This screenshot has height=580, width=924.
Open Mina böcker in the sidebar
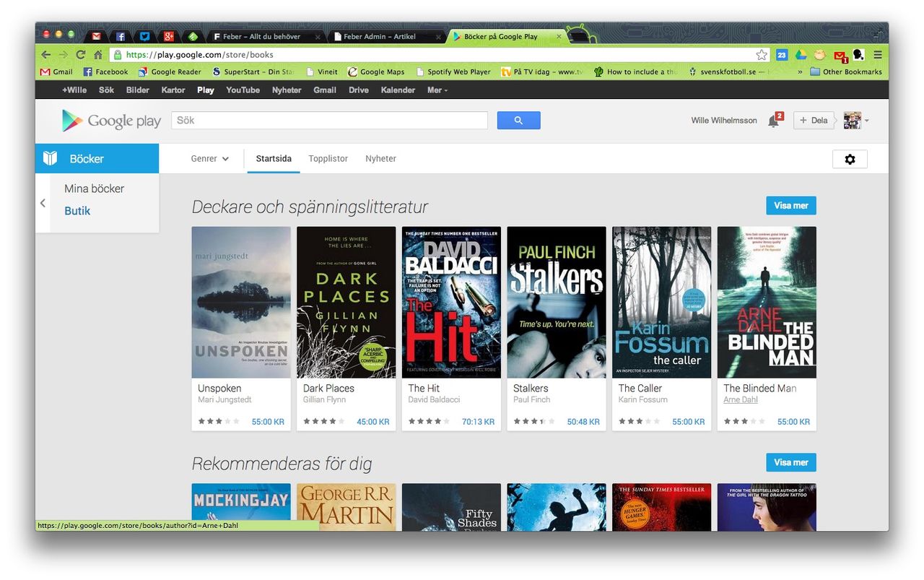94,189
